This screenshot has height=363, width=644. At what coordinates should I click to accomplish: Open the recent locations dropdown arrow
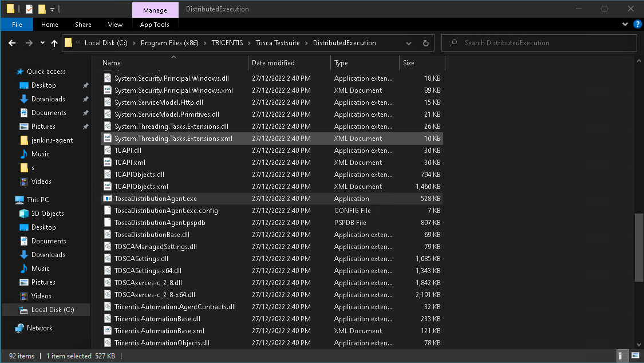point(42,43)
